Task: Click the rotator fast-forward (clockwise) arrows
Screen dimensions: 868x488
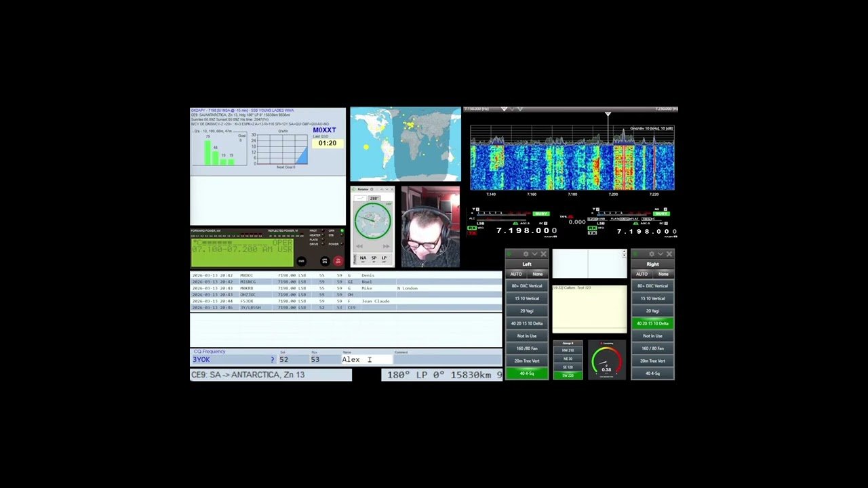Action: 386,247
